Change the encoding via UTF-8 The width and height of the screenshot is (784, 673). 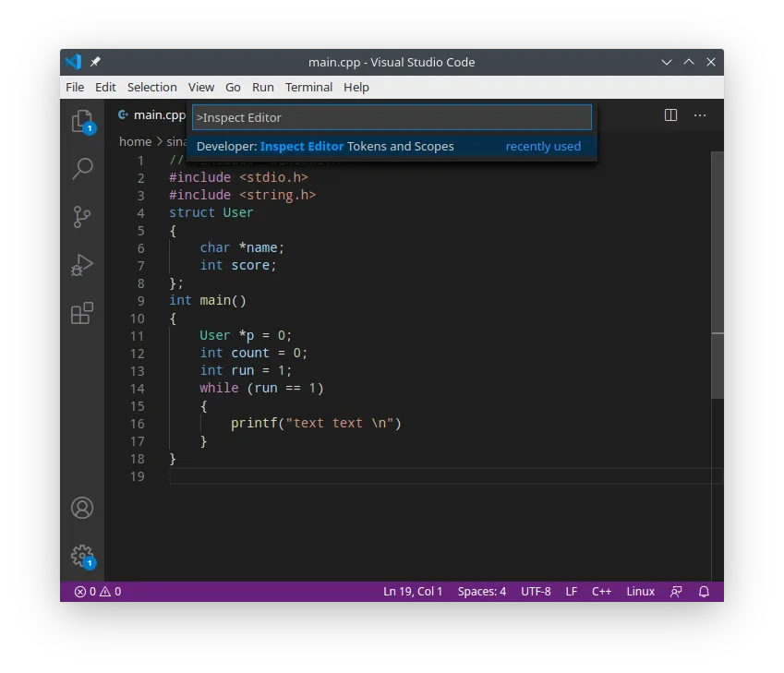(x=536, y=592)
